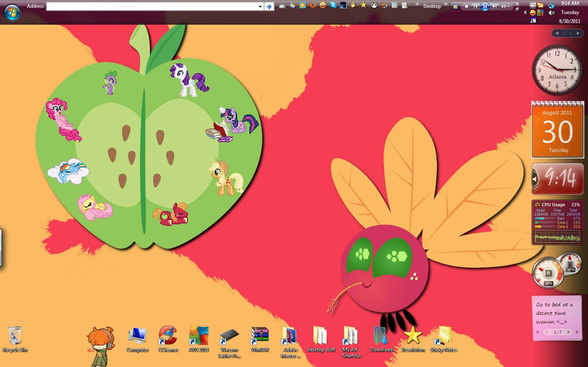Image resolution: width=588 pixels, height=367 pixels.
Task: Delete the current sticky note
Action: point(538,332)
